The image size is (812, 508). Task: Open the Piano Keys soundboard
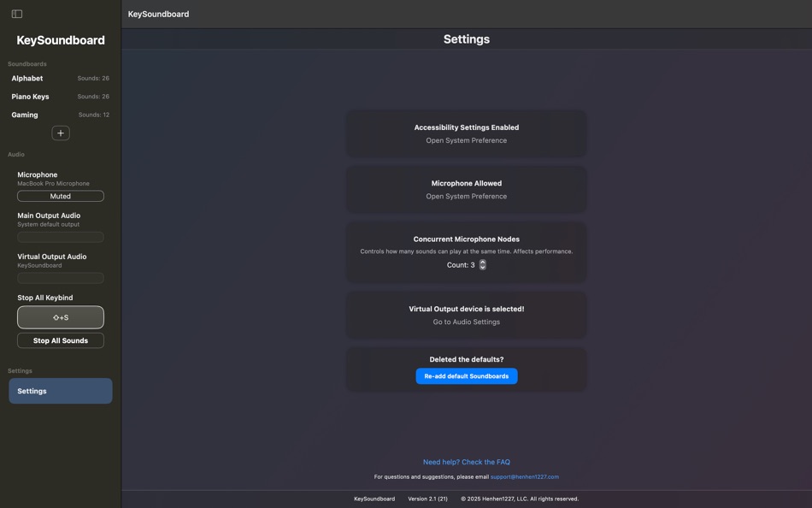click(x=60, y=97)
